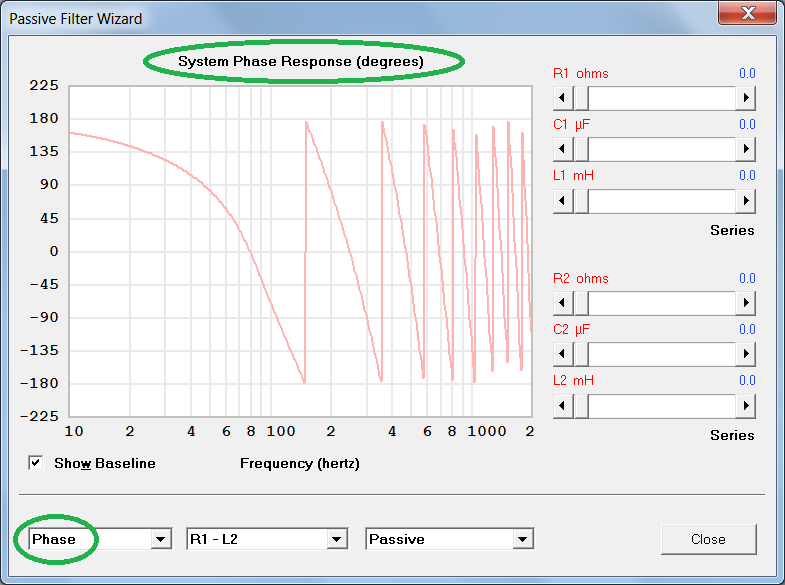Click the Series label under L2 mH
The height and width of the screenshot is (585, 785).
[732, 435]
